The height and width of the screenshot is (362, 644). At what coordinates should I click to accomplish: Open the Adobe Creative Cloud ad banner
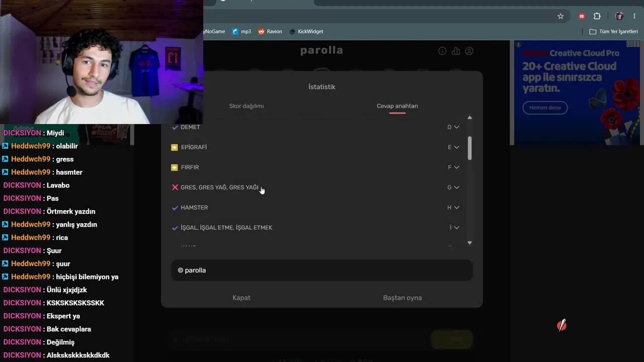pyautogui.click(x=577, y=93)
